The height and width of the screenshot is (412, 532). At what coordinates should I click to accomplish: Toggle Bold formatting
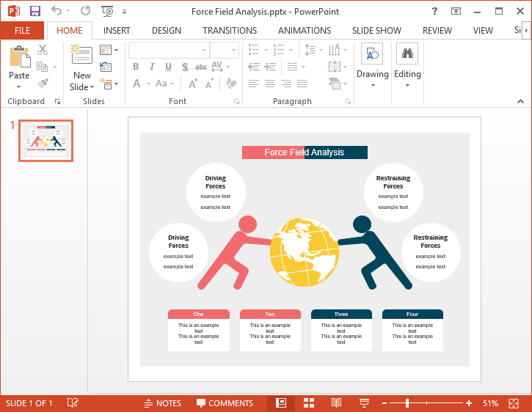[136, 67]
